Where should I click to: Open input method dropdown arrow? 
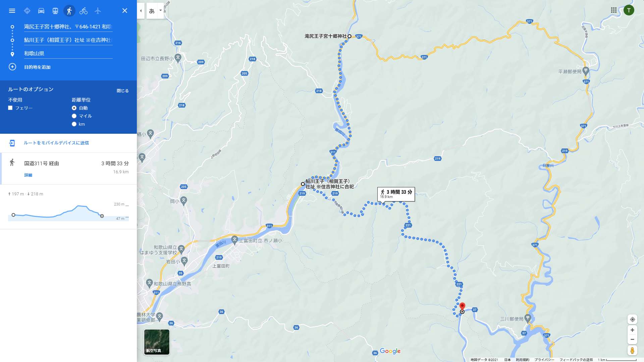(161, 10)
